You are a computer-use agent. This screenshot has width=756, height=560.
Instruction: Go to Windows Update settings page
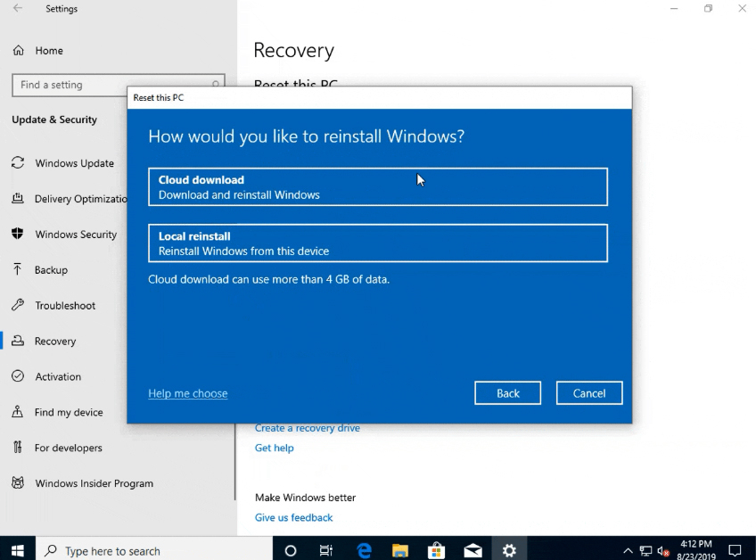tap(74, 163)
